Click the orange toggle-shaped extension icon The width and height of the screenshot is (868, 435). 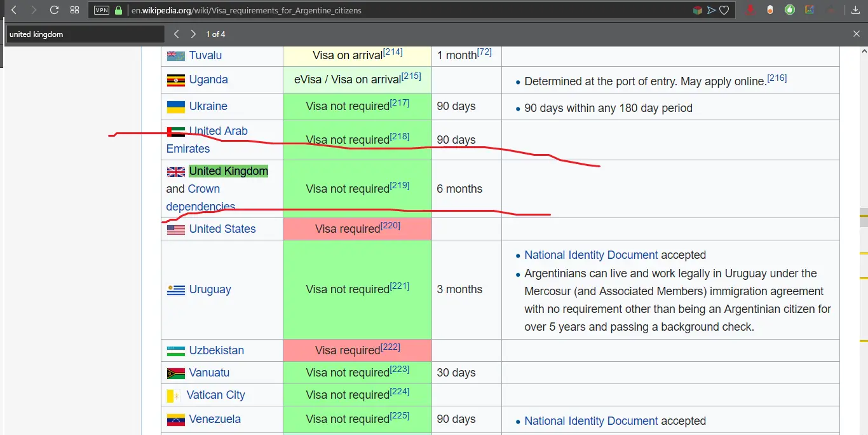pyautogui.click(x=770, y=10)
